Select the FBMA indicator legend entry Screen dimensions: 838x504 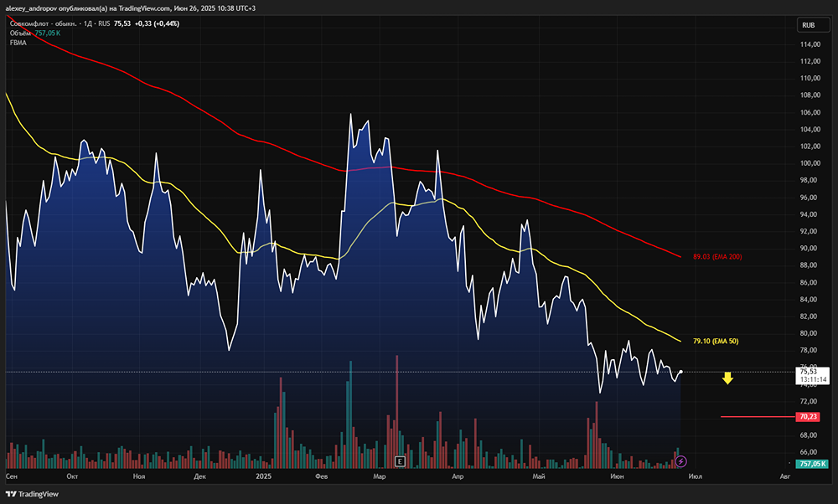(18, 44)
